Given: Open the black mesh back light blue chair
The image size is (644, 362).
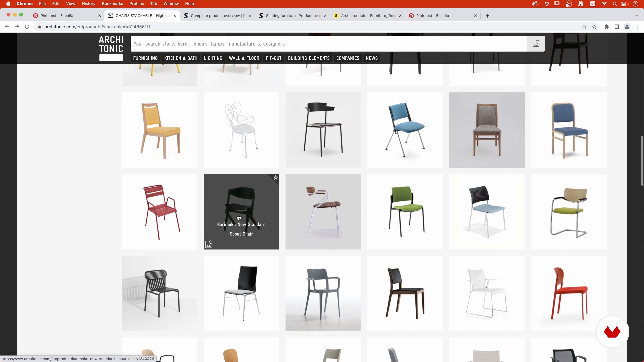Looking at the screenshot, I should click(x=487, y=212).
